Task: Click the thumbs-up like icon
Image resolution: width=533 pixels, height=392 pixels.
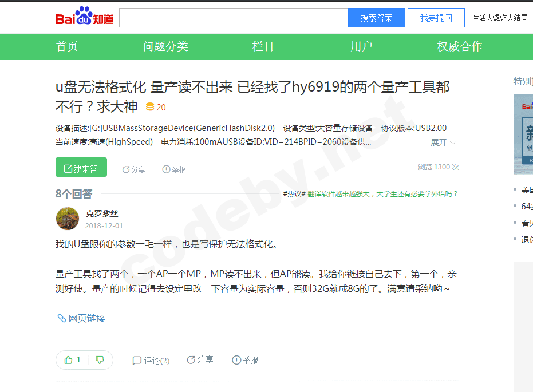Action: (68, 360)
